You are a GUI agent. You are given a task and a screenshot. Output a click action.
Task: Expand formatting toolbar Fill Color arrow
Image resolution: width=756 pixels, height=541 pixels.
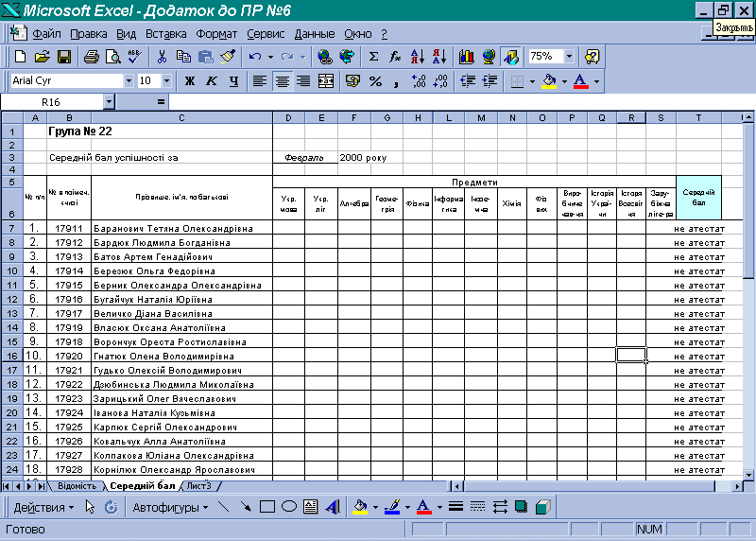click(x=564, y=81)
